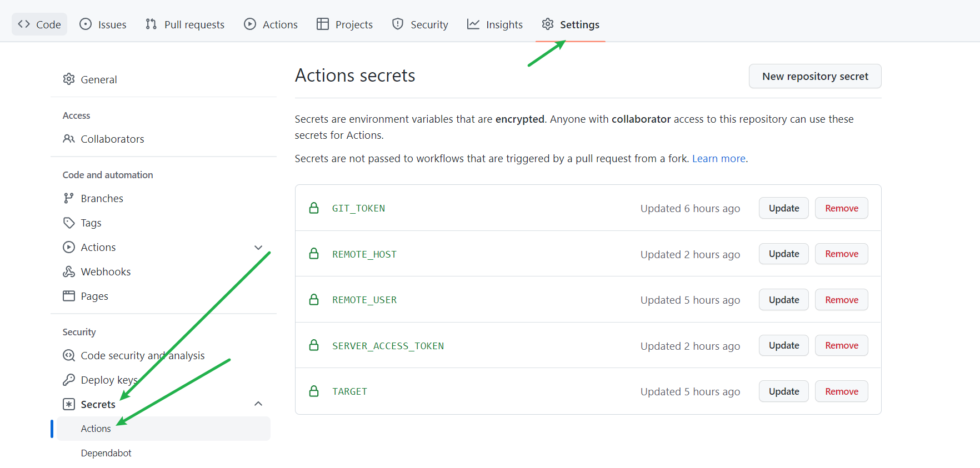
Task: Click the Branches git-branch icon
Action: point(69,198)
